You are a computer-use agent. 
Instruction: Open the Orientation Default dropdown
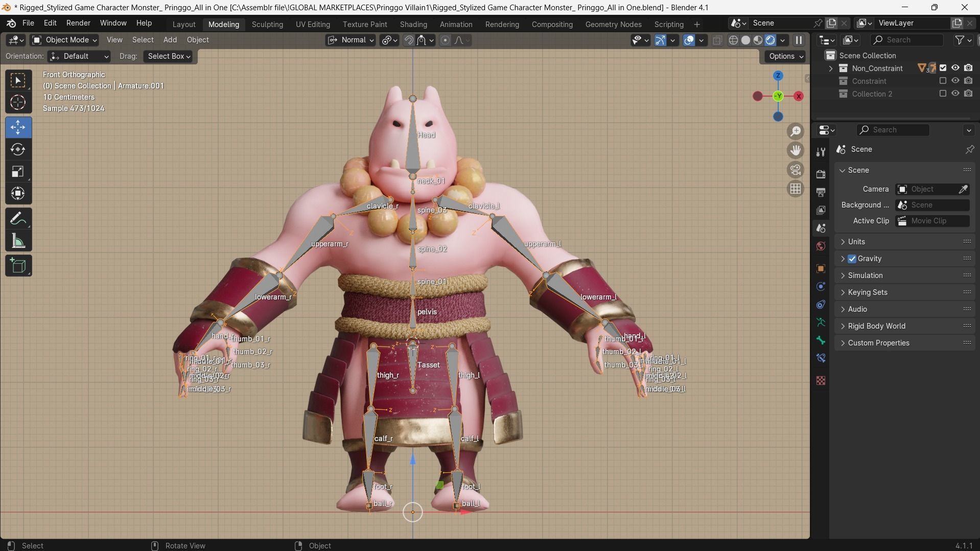79,56
